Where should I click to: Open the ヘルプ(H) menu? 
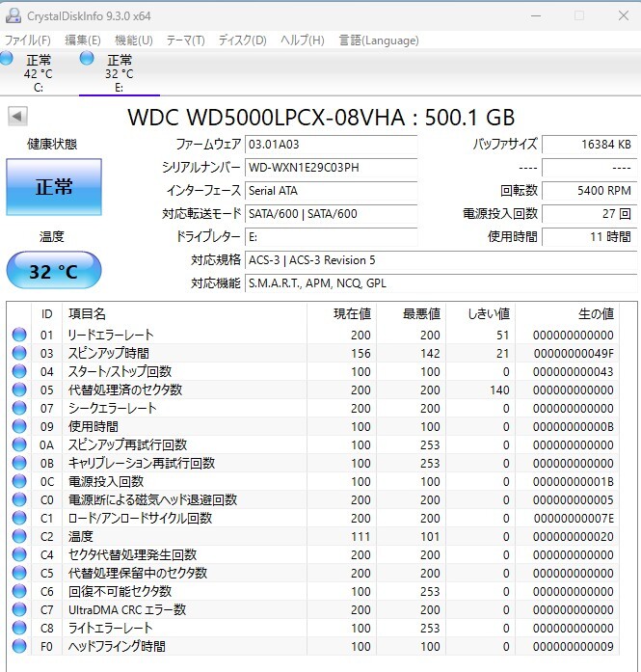click(303, 40)
